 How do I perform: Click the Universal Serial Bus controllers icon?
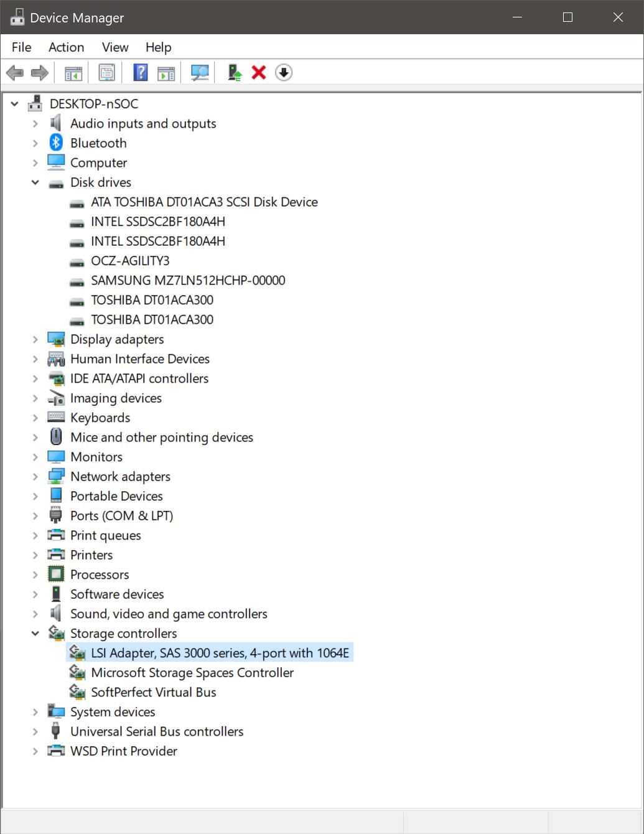point(56,731)
